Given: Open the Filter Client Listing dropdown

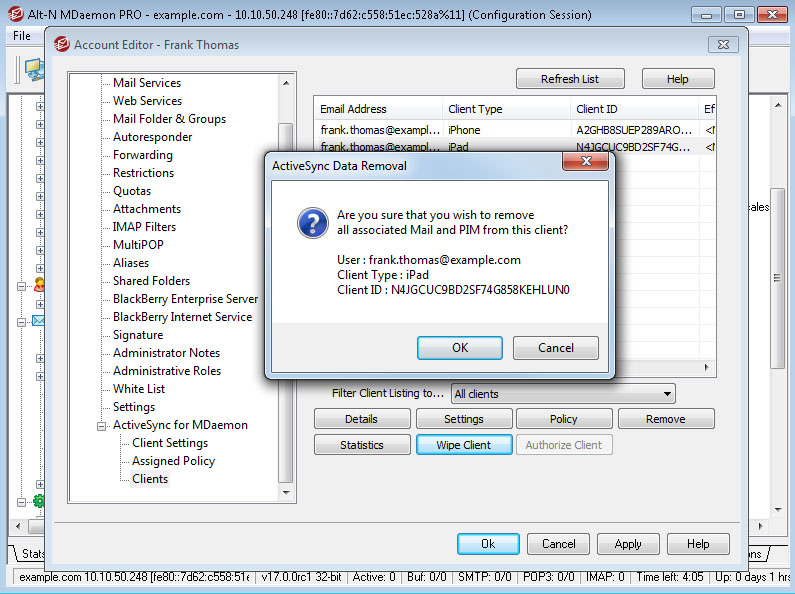Looking at the screenshot, I should (x=563, y=394).
